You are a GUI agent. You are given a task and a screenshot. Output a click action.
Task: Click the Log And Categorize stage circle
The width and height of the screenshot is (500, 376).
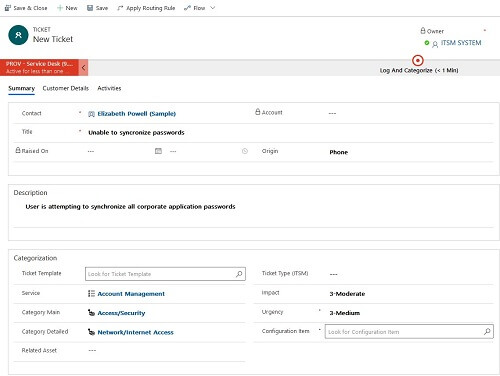point(418,60)
